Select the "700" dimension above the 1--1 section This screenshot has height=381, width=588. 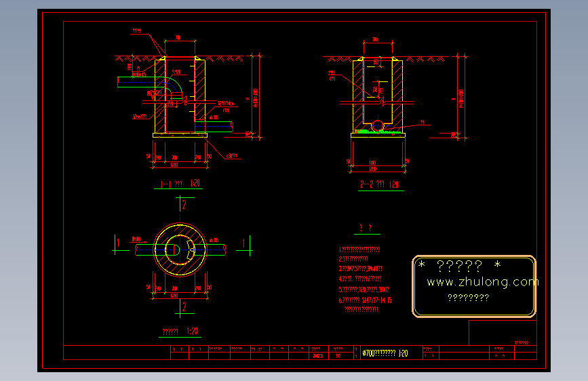[178, 37]
